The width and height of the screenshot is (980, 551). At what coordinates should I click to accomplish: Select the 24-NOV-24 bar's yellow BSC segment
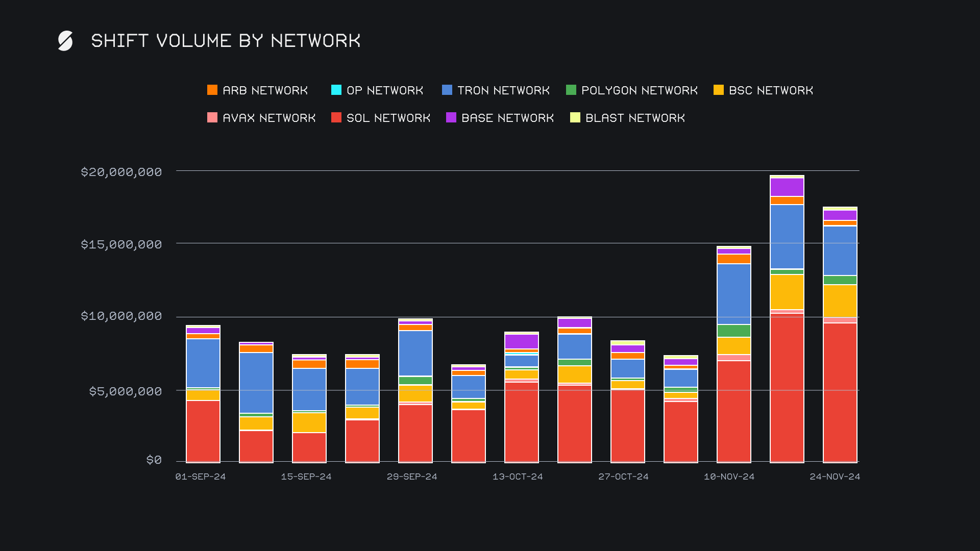(x=840, y=301)
